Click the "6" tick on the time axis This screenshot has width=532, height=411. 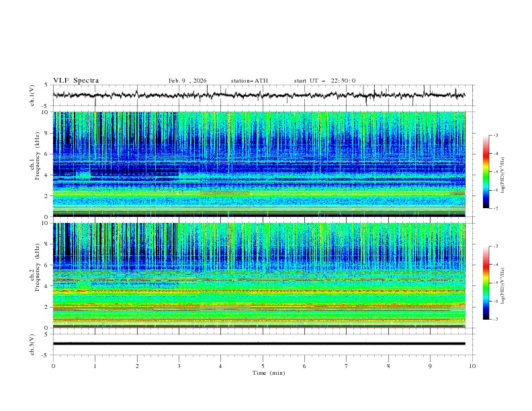(x=304, y=366)
